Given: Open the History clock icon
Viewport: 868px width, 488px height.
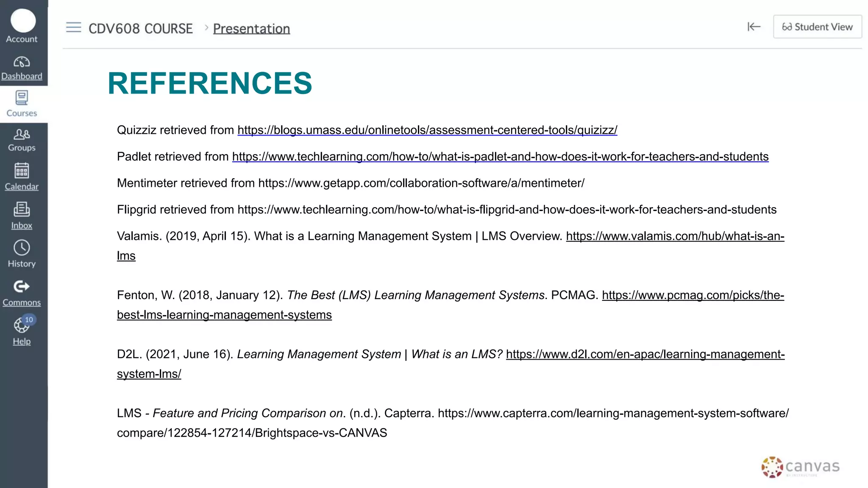Looking at the screenshot, I should (22, 248).
